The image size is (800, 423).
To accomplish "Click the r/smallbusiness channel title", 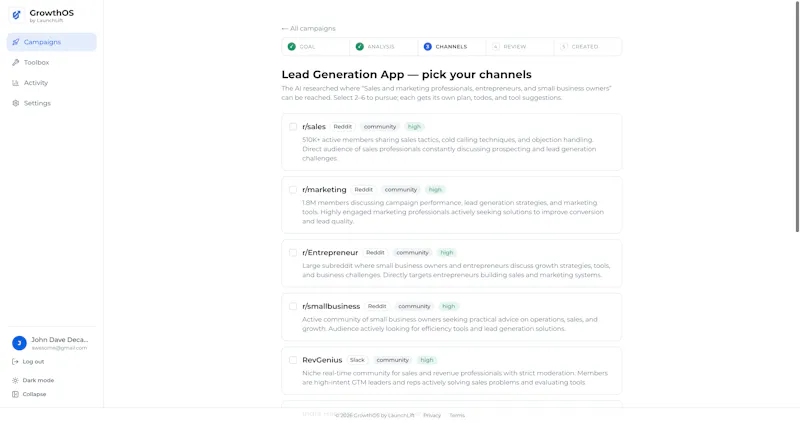I will (x=331, y=306).
